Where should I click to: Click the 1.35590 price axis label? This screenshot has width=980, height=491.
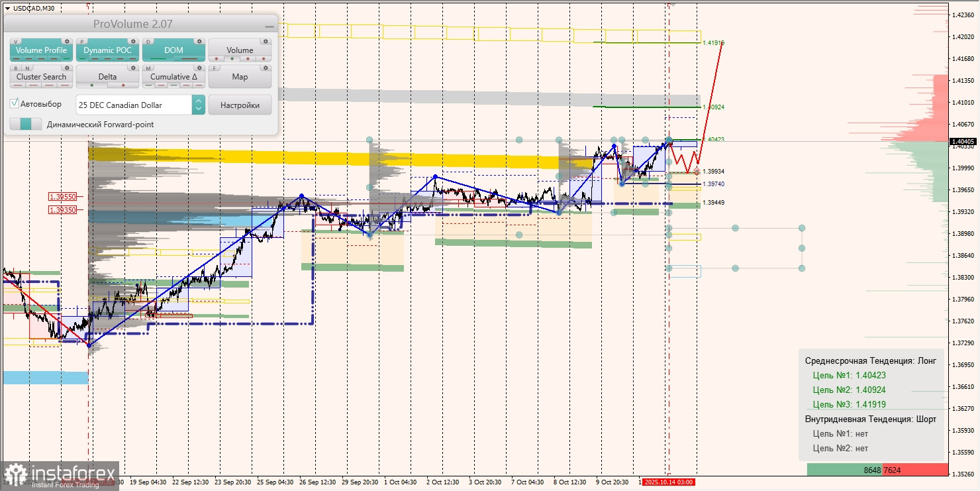tap(962, 452)
